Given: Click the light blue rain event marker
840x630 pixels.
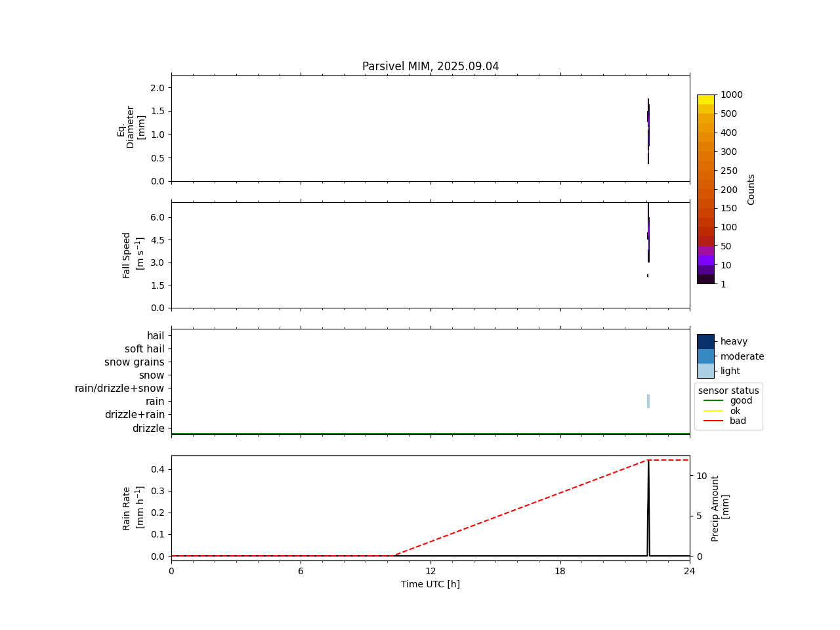Looking at the screenshot, I should [x=648, y=401].
